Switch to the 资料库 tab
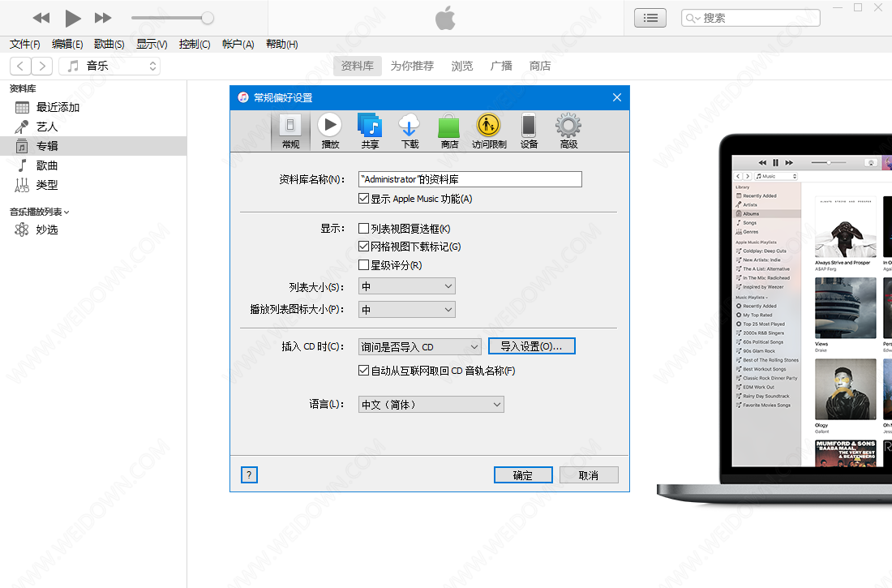The image size is (892, 588). pyautogui.click(x=358, y=66)
